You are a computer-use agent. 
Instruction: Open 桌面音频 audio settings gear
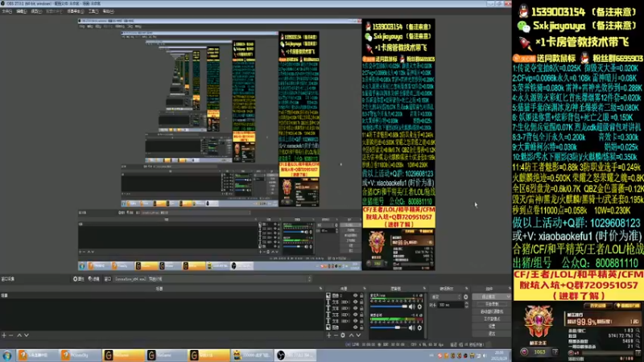pyautogui.click(x=419, y=327)
